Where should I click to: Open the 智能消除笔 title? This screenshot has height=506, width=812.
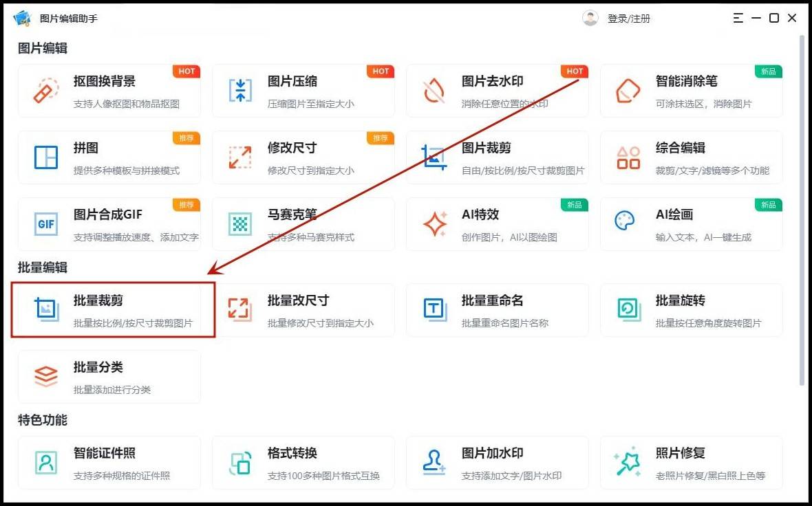(687, 81)
